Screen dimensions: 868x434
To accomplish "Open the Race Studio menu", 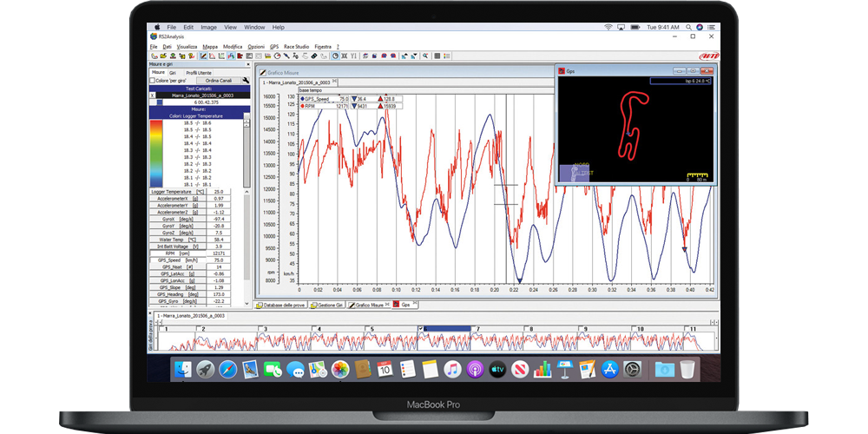I will point(297,47).
